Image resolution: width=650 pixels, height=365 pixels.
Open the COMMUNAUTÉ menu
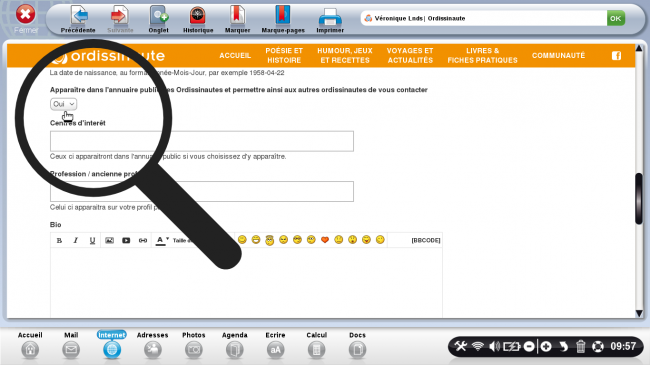[x=558, y=56]
